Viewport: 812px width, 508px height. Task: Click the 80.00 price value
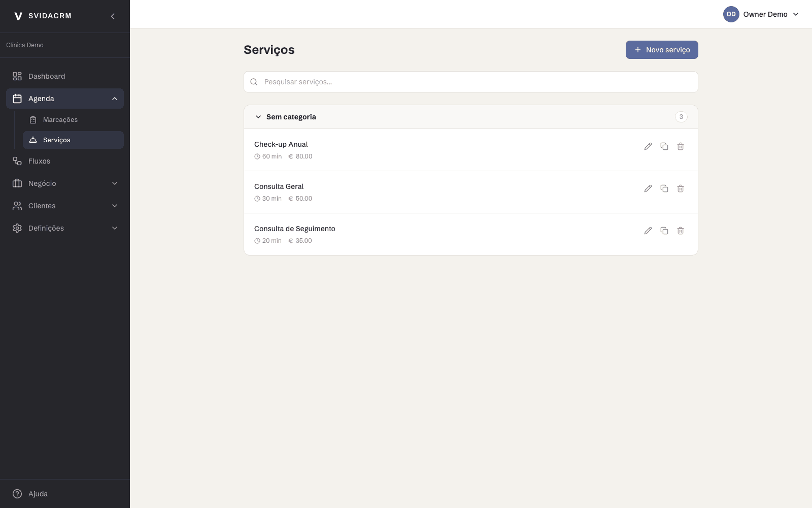tap(304, 156)
